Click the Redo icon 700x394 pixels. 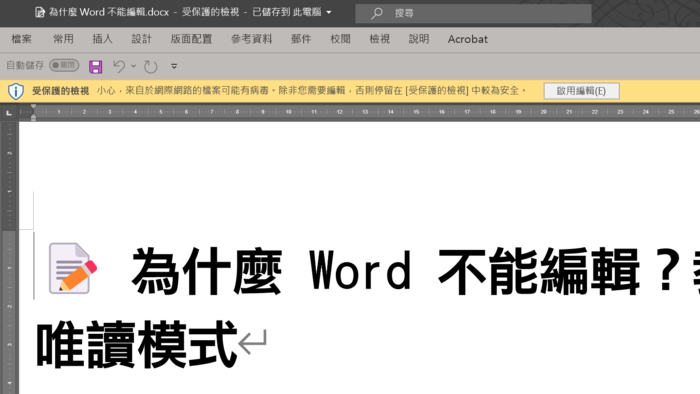pyautogui.click(x=150, y=66)
